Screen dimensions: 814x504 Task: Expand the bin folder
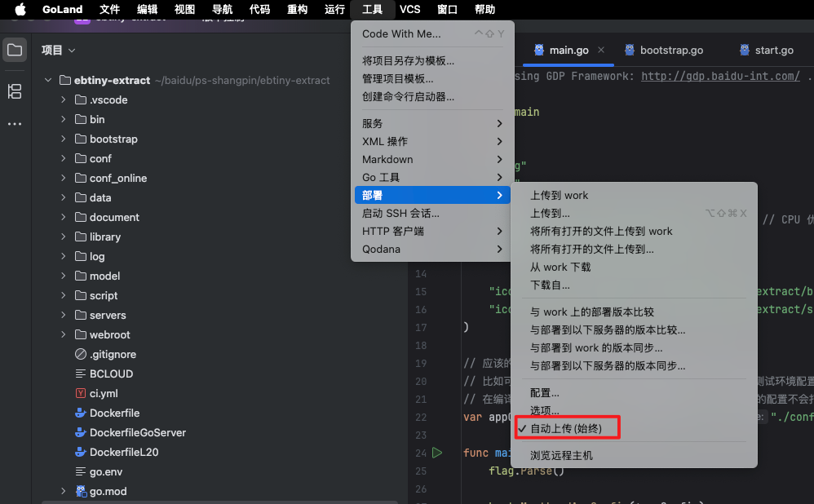pos(63,119)
